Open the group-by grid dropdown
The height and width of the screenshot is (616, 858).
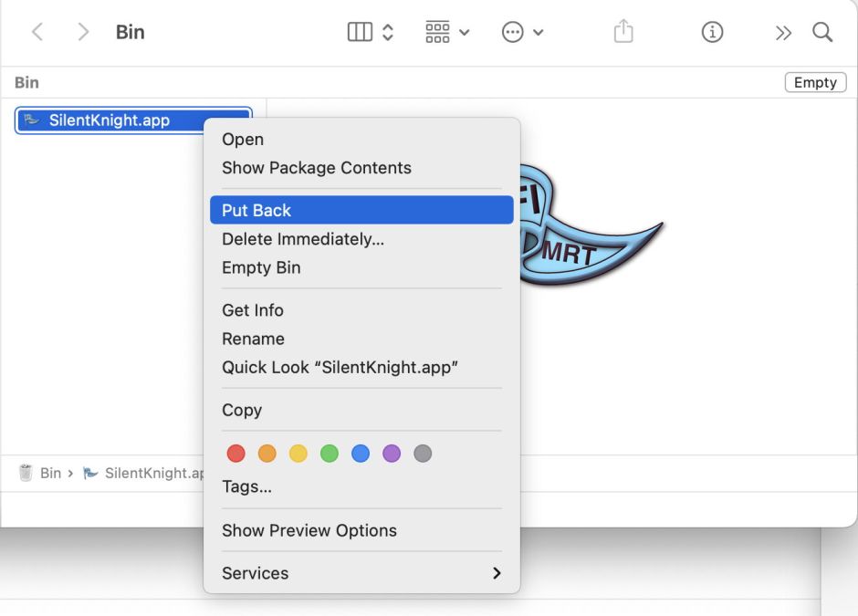tap(447, 32)
